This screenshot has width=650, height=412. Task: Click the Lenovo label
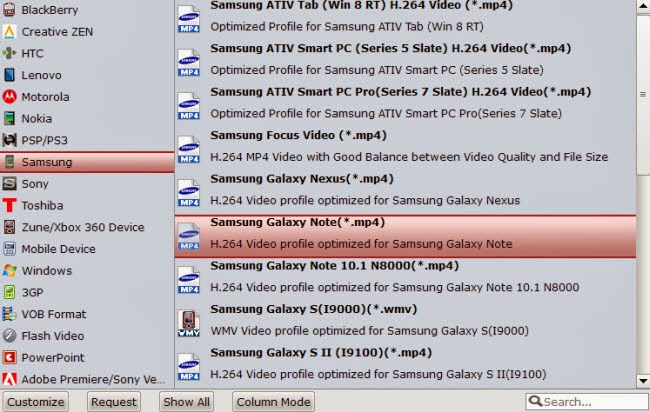[x=41, y=75]
